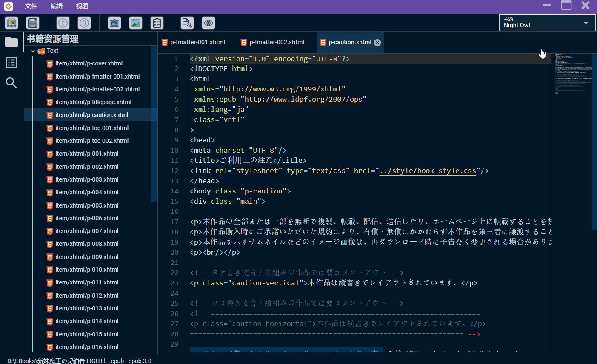Open item/xhtml/p-015.xhtml in tree
Viewport: 597px width, 364px height.
coord(87,334)
